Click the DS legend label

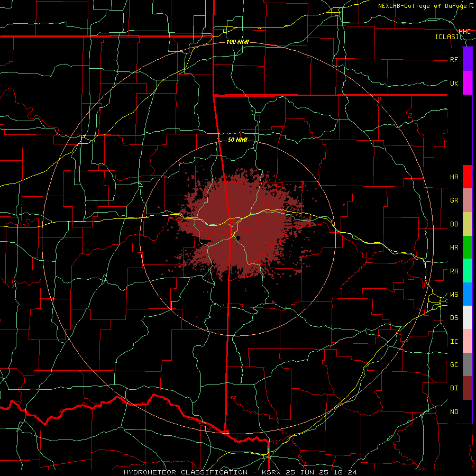click(x=454, y=318)
